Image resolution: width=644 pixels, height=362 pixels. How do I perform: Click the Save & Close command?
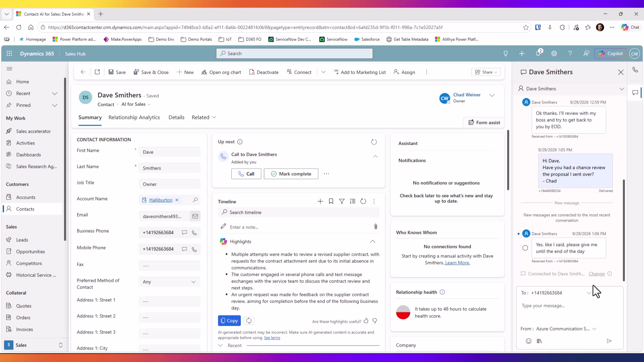click(x=151, y=72)
